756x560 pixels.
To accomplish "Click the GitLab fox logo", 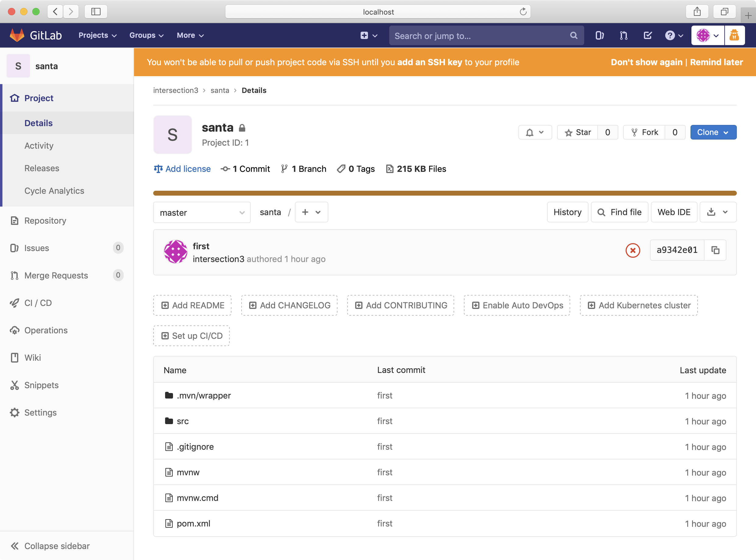I will [17, 35].
